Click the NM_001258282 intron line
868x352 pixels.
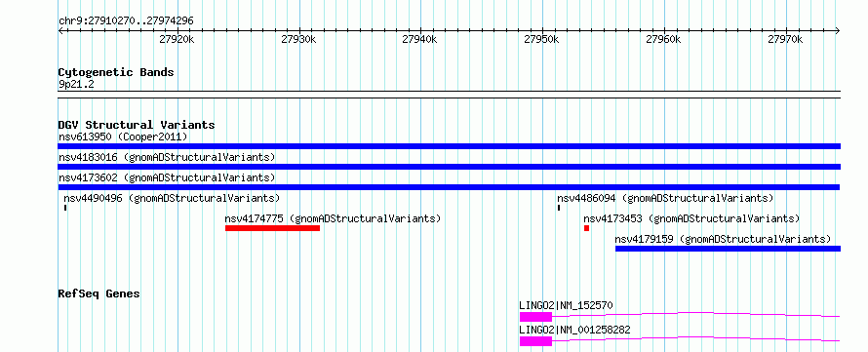[x=696, y=338]
